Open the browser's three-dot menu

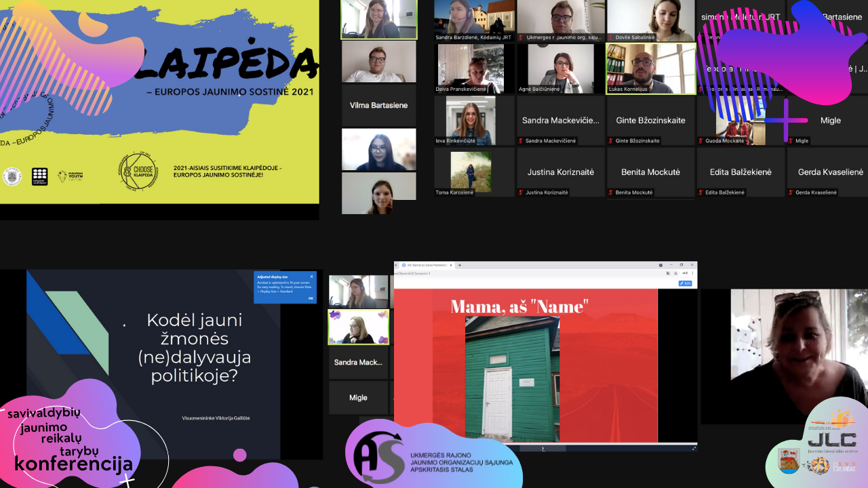click(x=692, y=273)
